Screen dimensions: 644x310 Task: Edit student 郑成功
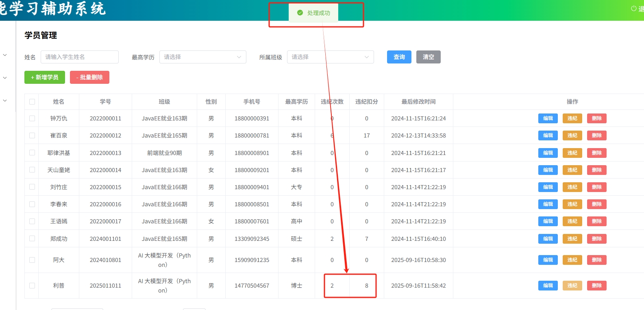(x=548, y=239)
